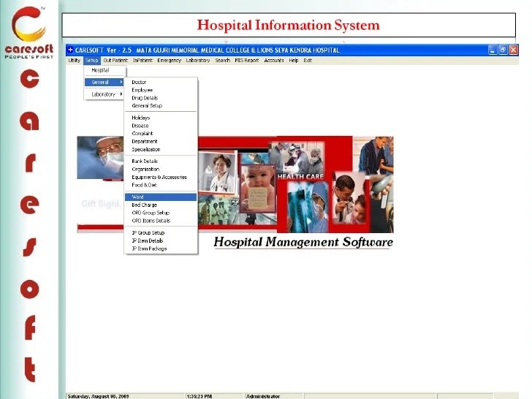This screenshot has width=532, height=399.
Task: Click the Hospital Management Software caption
Action: click(303, 242)
